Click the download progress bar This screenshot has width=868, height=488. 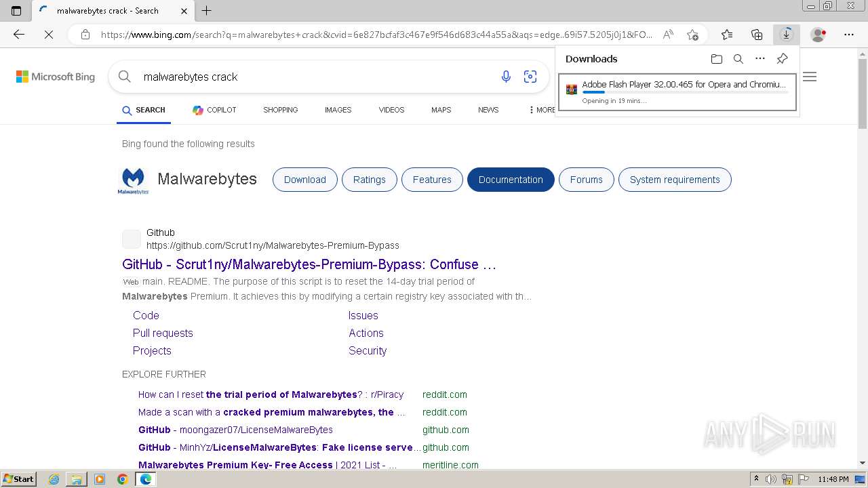pos(685,92)
